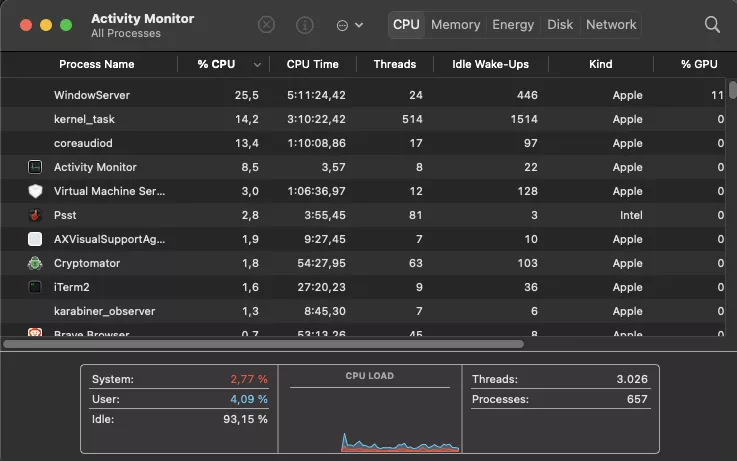The height and width of the screenshot is (461, 737).
Task: Click the System percentage 2,77 %
Action: pos(249,379)
